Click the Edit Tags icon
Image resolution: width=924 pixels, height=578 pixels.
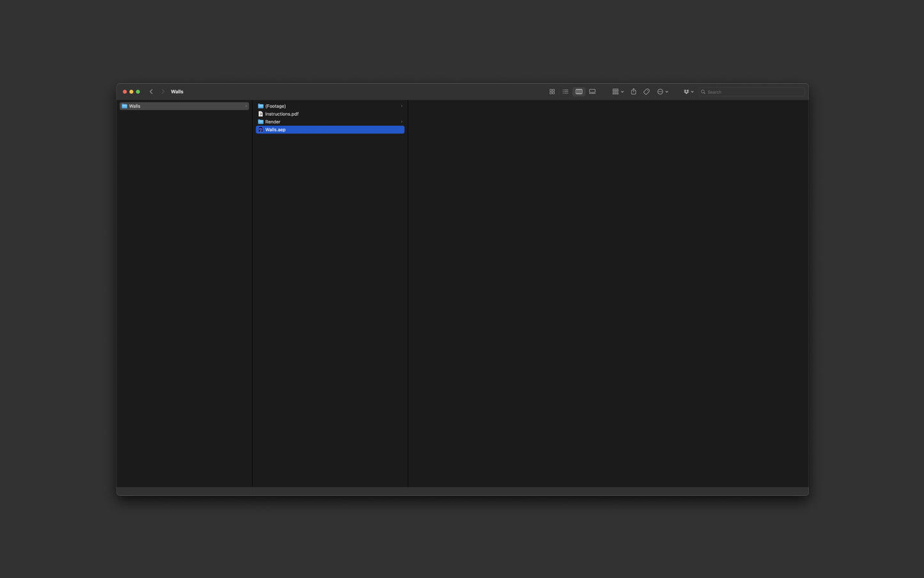click(x=646, y=91)
